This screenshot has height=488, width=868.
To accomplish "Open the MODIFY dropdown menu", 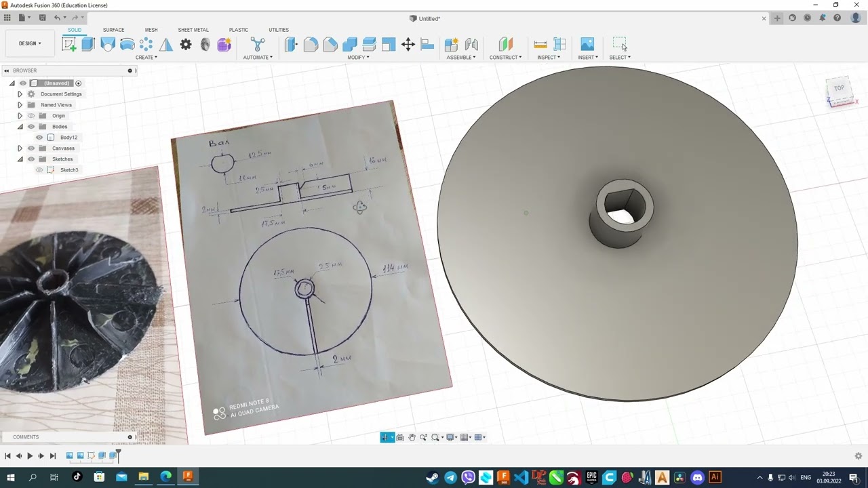I will (x=359, y=58).
